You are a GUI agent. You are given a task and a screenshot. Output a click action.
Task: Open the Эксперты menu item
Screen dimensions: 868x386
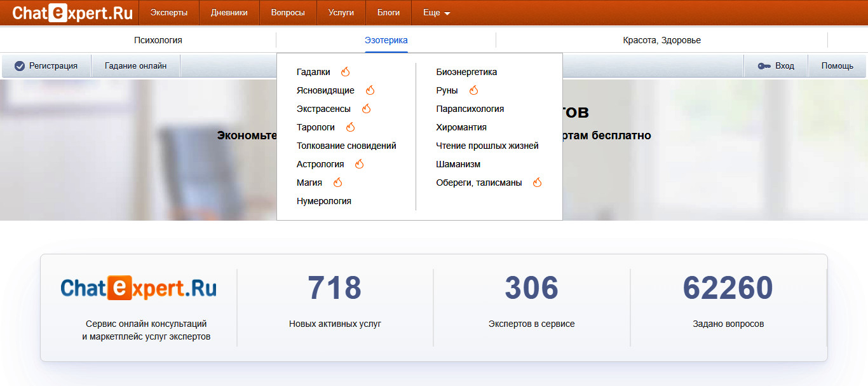coord(169,13)
